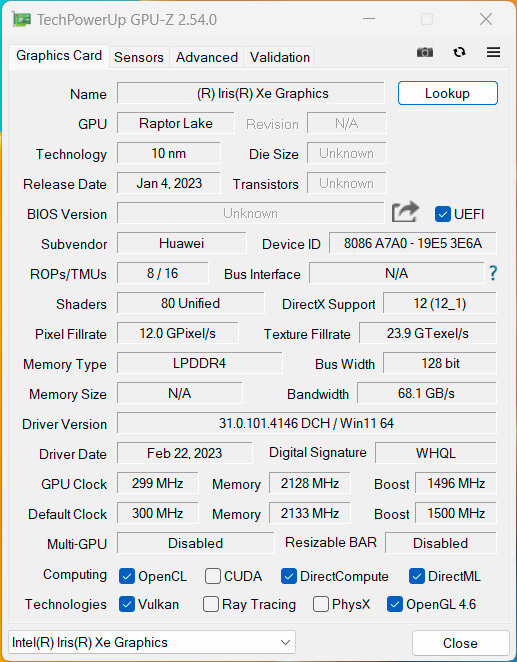517x662 pixels.
Task: Click the refresh arrows icon
Action: (459, 52)
